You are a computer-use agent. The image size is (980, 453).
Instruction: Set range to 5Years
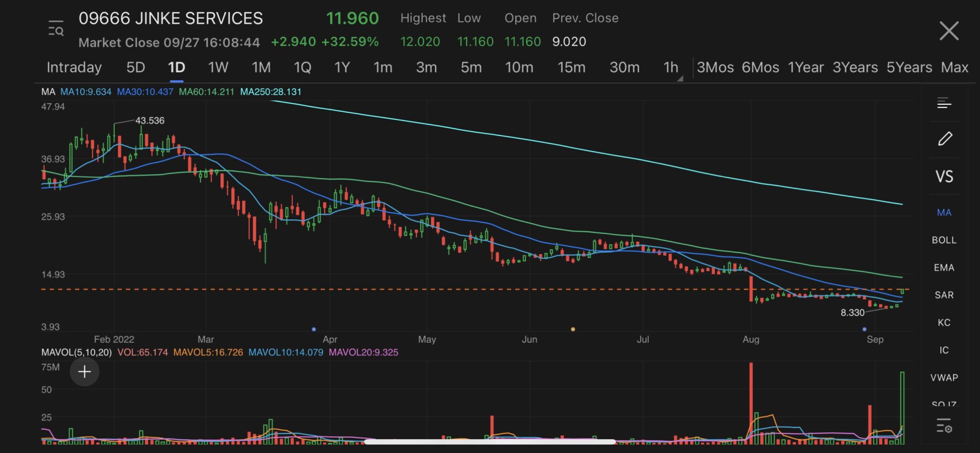point(909,67)
